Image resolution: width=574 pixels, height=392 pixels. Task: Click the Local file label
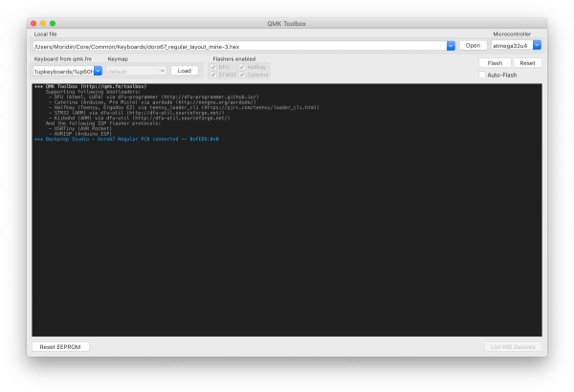(x=45, y=34)
